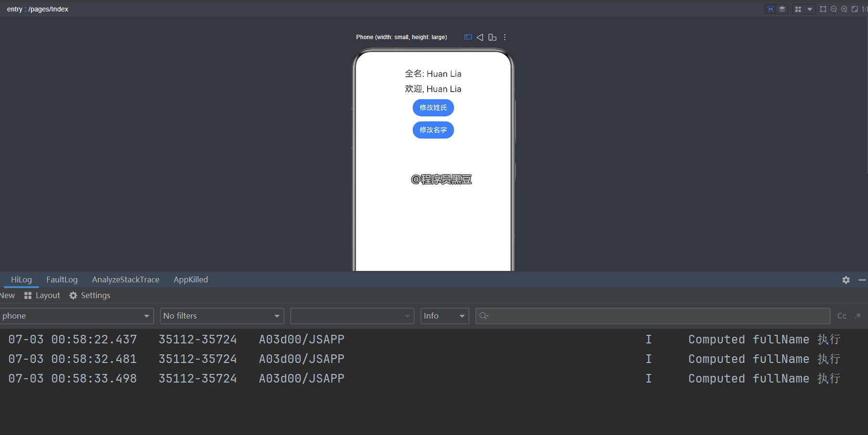This screenshot has width=868, height=435.
Task: Select the log row at 00:58:33.498
Action: 434,379
